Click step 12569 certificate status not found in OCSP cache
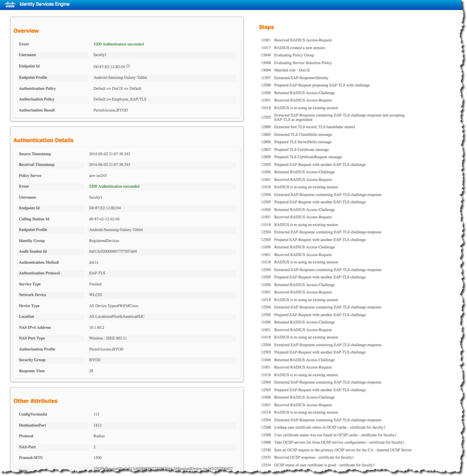This screenshot has height=476, width=467. click(x=328, y=435)
